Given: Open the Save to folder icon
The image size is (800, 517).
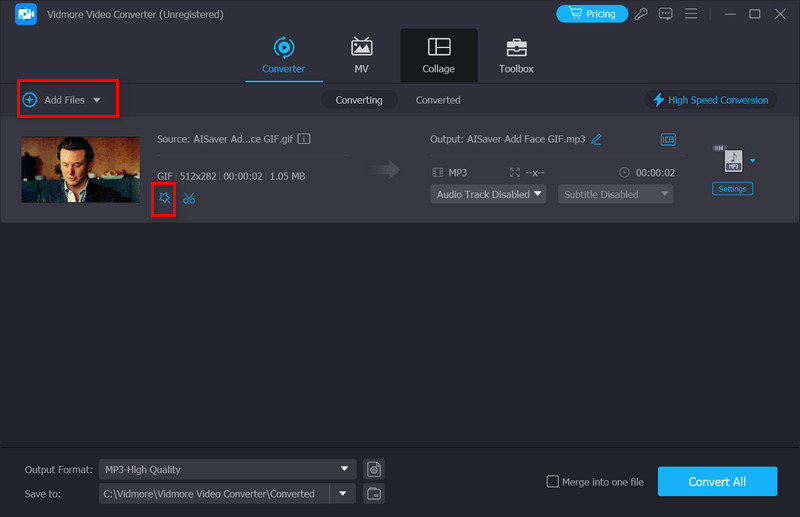Looking at the screenshot, I should click(x=374, y=493).
